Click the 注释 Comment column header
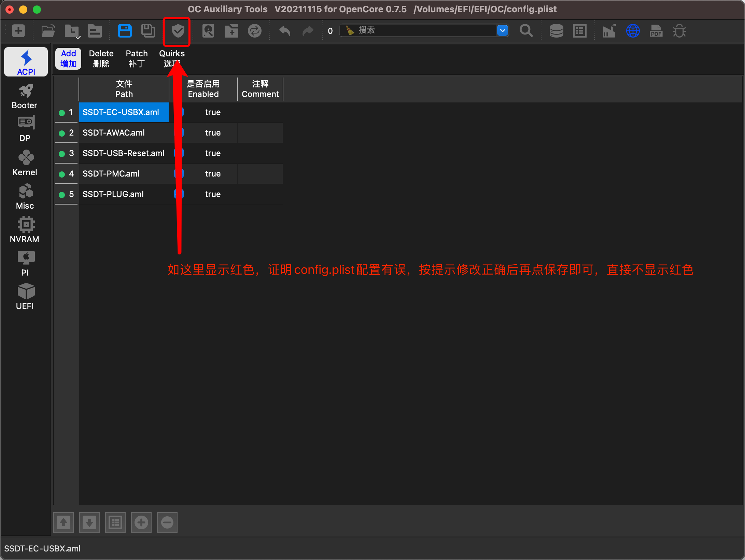This screenshot has width=745, height=560. (260, 89)
